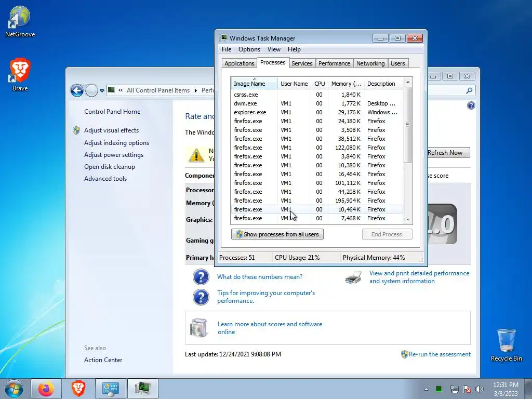Click the Control Panel help question icon

click(471, 105)
